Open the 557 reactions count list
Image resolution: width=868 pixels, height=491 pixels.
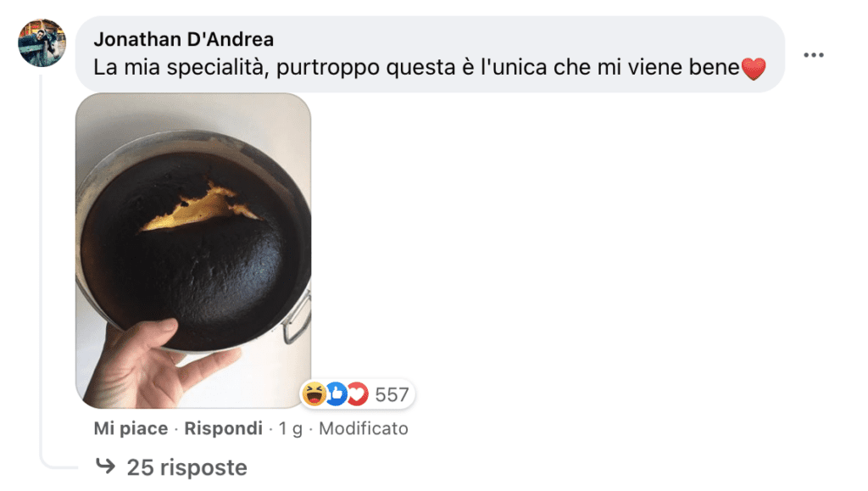(392, 394)
